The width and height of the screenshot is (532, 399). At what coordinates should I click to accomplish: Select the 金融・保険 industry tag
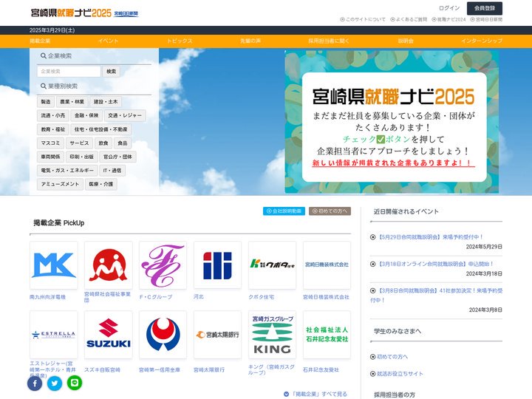[x=86, y=116]
